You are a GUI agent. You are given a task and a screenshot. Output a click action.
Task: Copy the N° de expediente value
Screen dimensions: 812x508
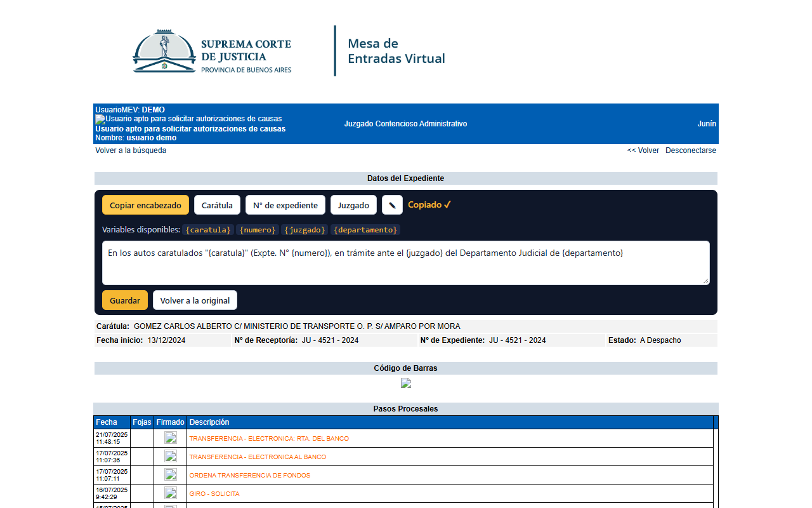tap(285, 205)
